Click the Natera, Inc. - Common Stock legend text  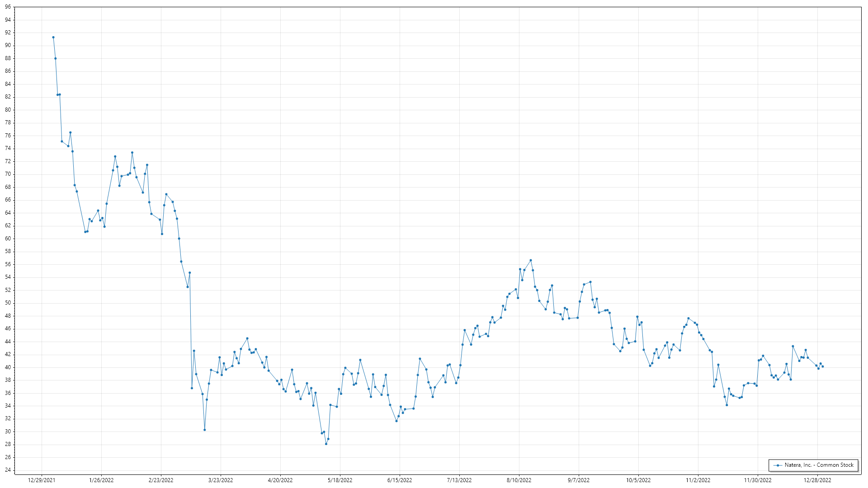tap(819, 465)
